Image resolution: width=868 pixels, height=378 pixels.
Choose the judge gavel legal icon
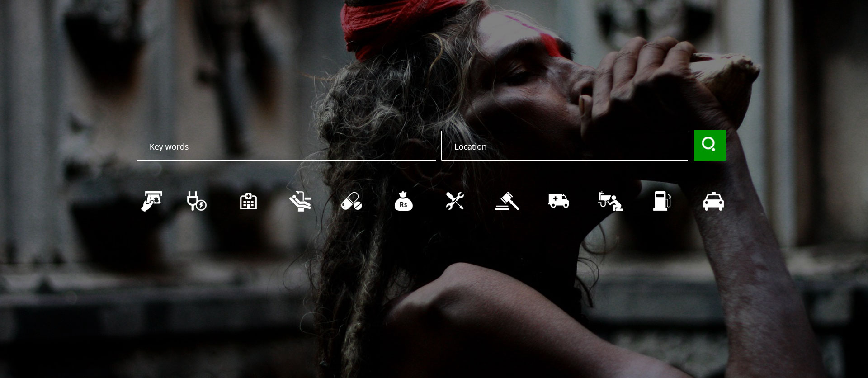pos(507,201)
